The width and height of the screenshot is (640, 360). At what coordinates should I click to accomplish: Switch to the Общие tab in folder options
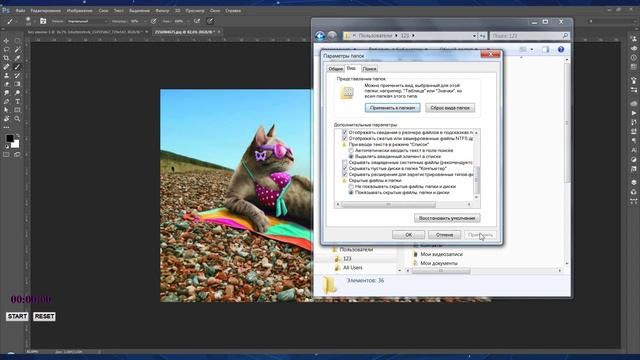[x=335, y=69]
